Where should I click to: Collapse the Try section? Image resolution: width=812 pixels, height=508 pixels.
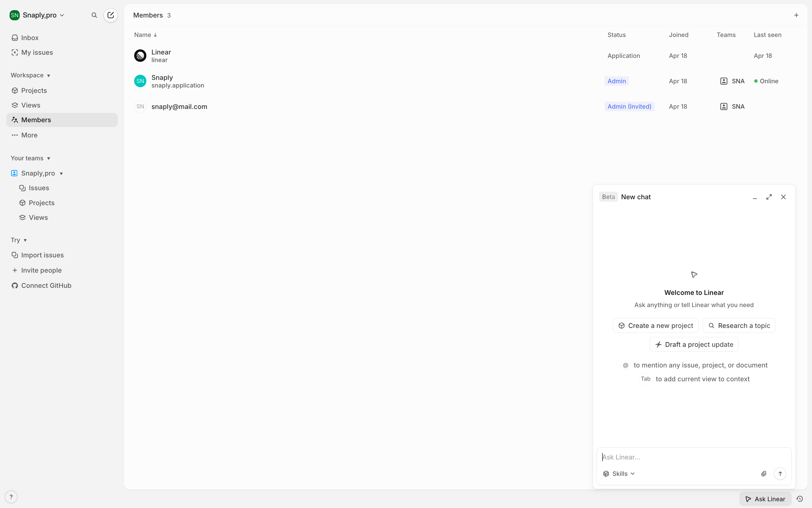click(19, 240)
